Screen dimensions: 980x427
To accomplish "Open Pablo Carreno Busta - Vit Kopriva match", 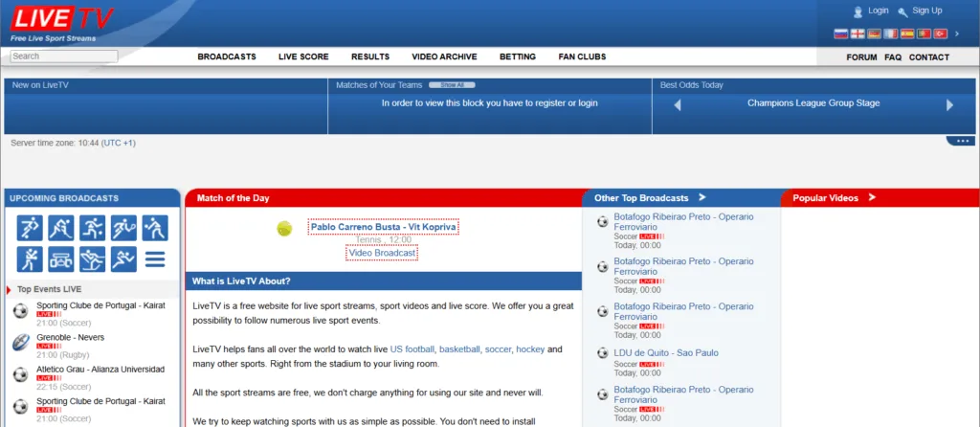I will coord(383,227).
